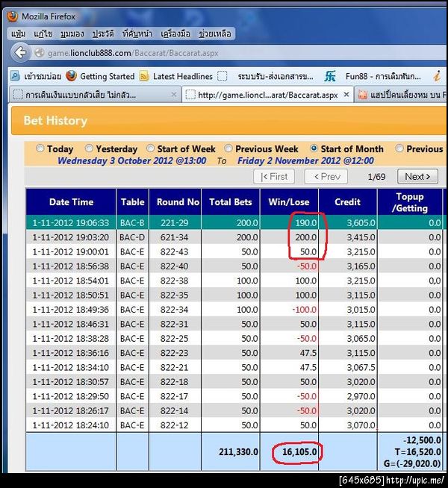Click the Round No column header

[x=175, y=202]
